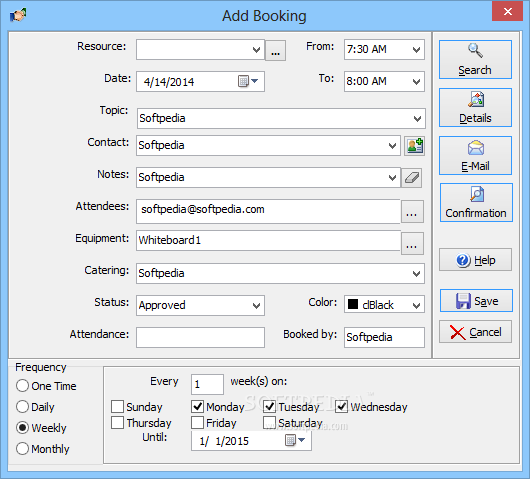Uncheck the Wednesday checkbox
The width and height of the screenshot is (530, 479).
pyautogui.click(x=341, y=407)
